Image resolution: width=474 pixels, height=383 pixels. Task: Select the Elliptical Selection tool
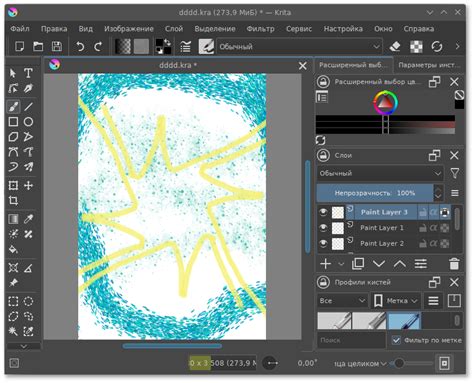click(28, 301)
